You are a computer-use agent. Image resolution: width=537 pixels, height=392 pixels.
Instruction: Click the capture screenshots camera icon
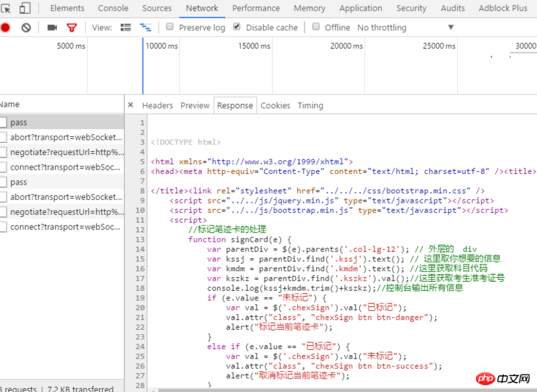point(52,28)
